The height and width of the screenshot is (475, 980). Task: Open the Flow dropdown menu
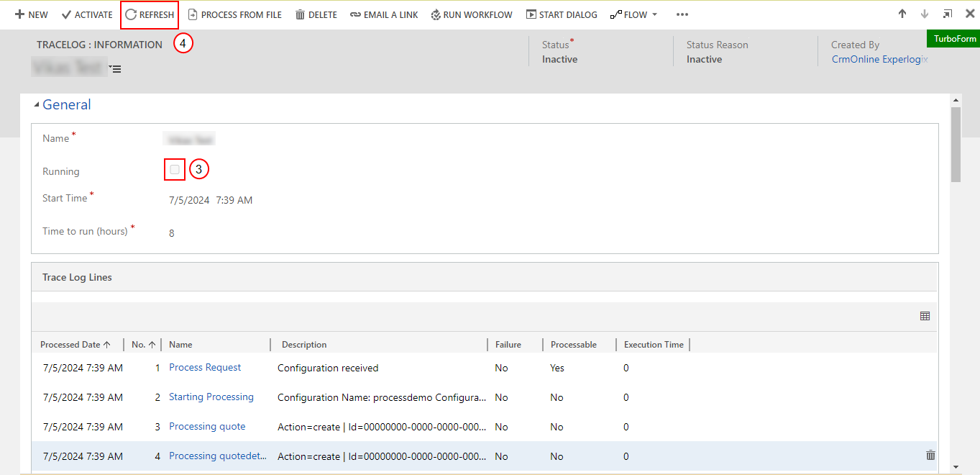pos(633,14)
